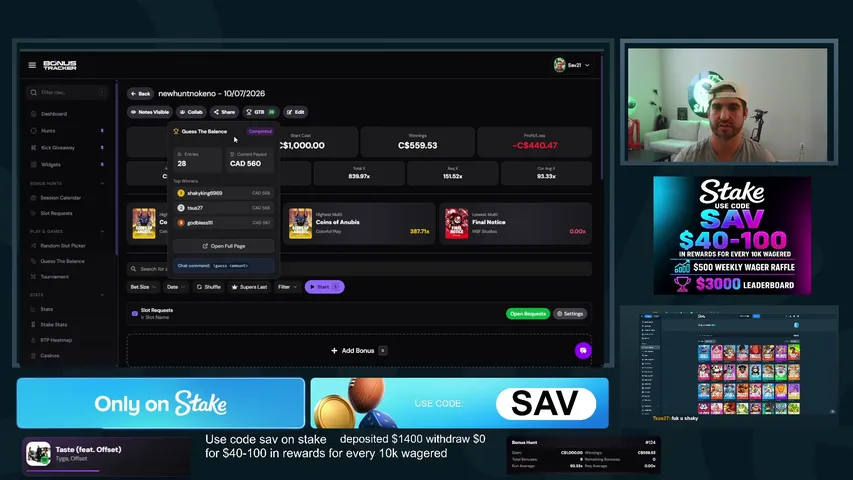Click the GTB button
853x480 pixels.
[261, 112]
